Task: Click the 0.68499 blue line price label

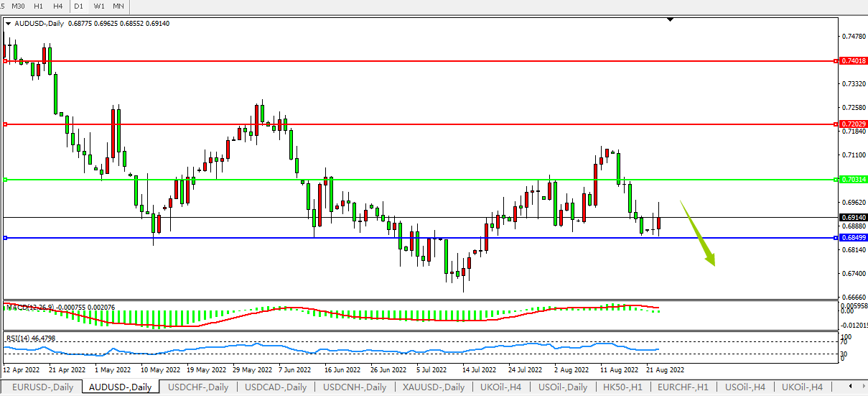Action: [853, 238]
